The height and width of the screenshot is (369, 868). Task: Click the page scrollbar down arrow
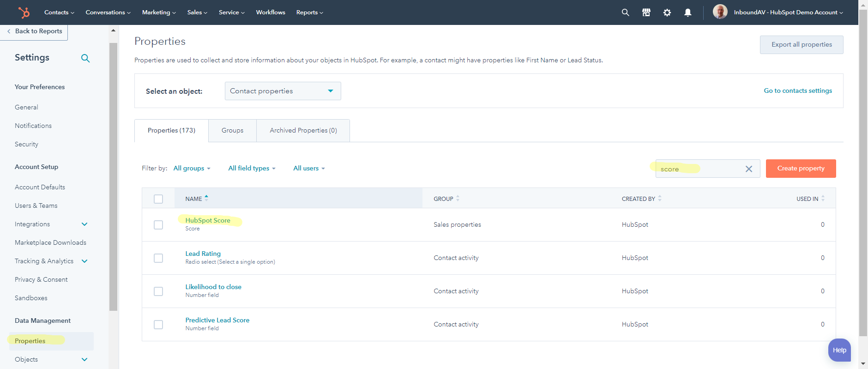(863, 364)
